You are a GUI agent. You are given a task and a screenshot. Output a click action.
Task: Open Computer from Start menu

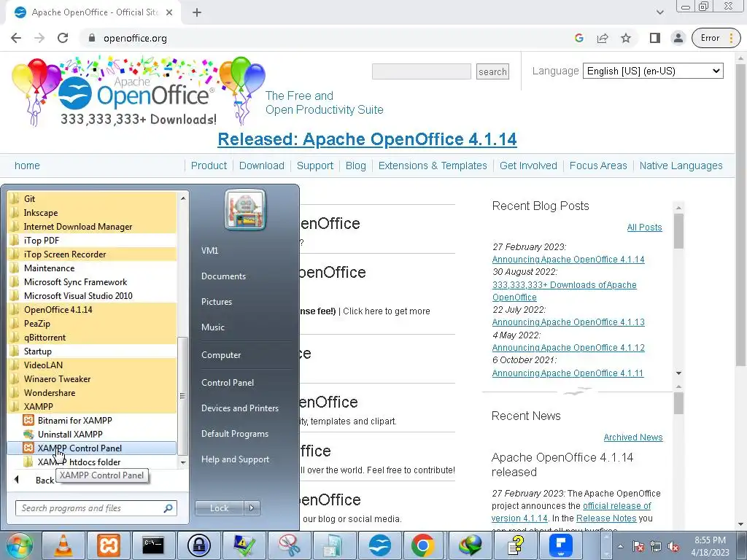(x=221, y=355)
